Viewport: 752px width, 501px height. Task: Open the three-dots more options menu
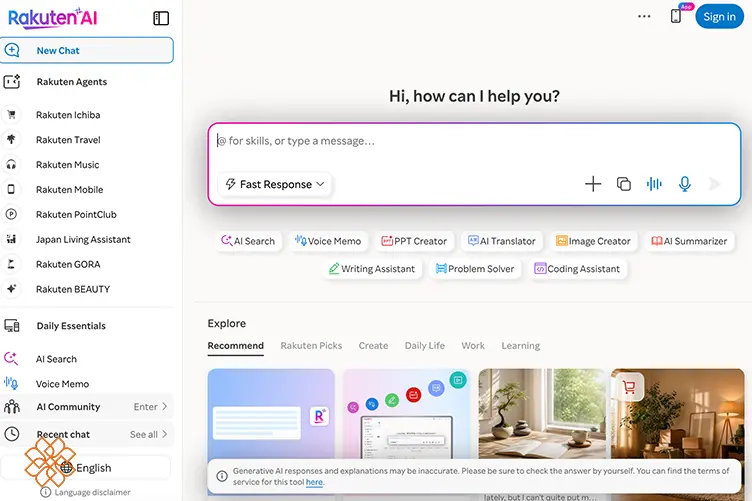tap(644, 16)
